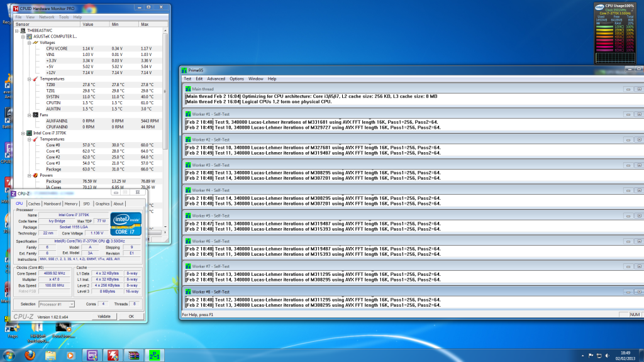This screenshot has height=362, width=644.
Task: Click the volume icon in the system tray
Action: (x=608, y=356)
